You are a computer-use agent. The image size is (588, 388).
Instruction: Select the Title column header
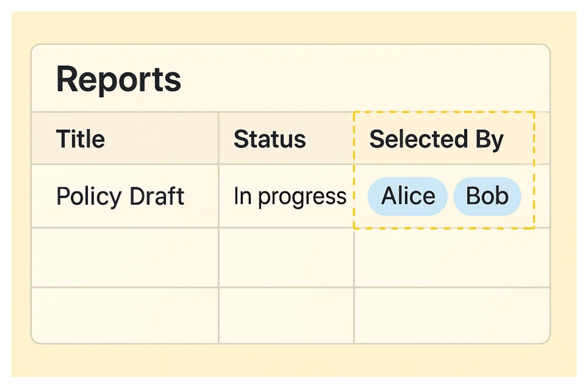[80, 139]
